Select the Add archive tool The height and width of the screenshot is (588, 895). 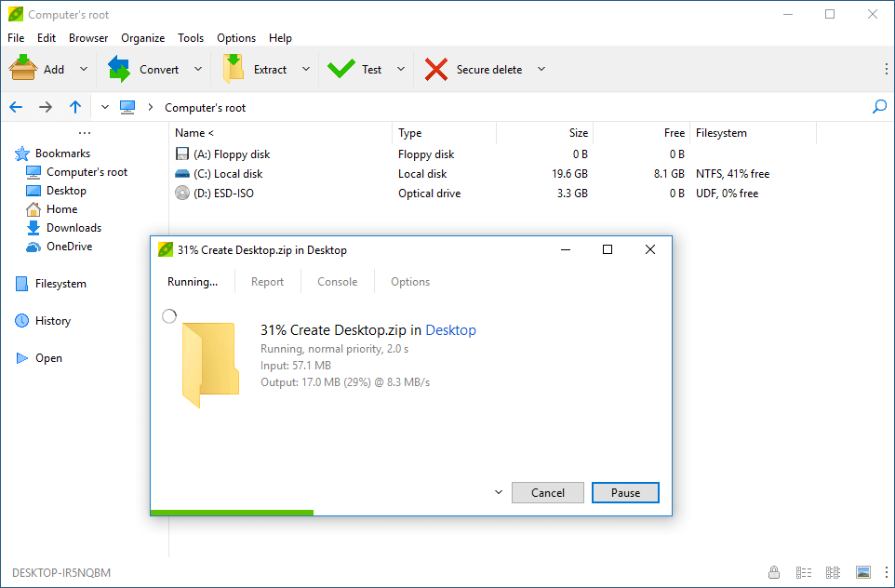[42, 68]
